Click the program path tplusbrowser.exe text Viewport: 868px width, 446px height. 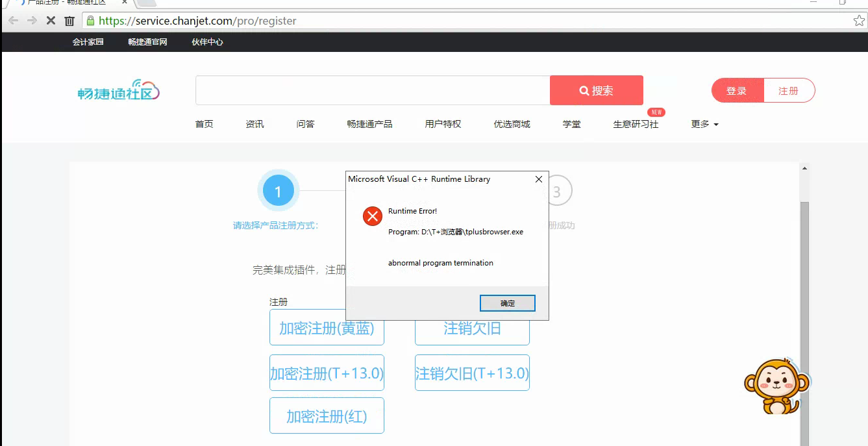(x=456, y=232)
